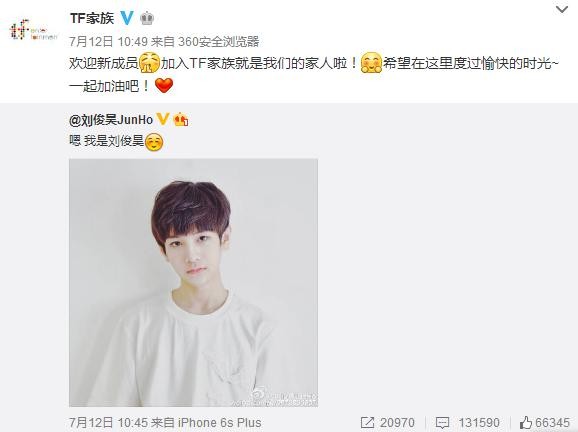
Task: Click the repost count 20970
Action: 397,422
